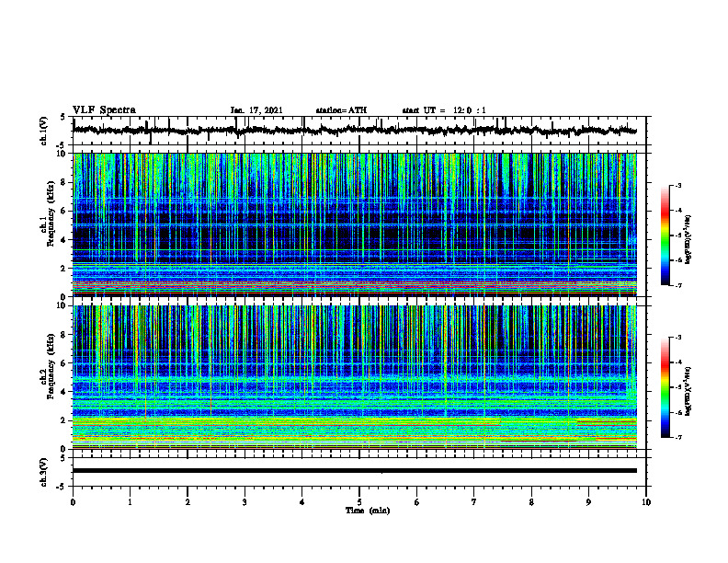
Task: Click time axis tick label "7"
Action: tap(474, 502)
